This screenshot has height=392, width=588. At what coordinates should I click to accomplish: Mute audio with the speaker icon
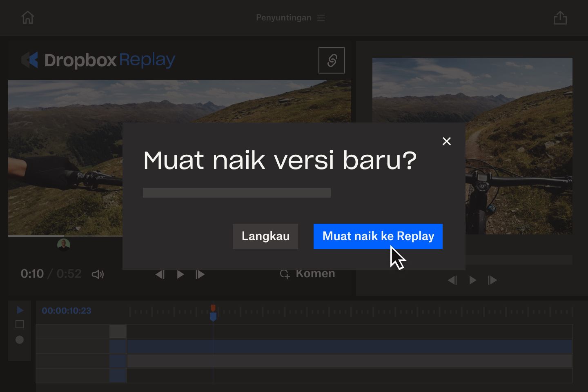tap(98, 274)
